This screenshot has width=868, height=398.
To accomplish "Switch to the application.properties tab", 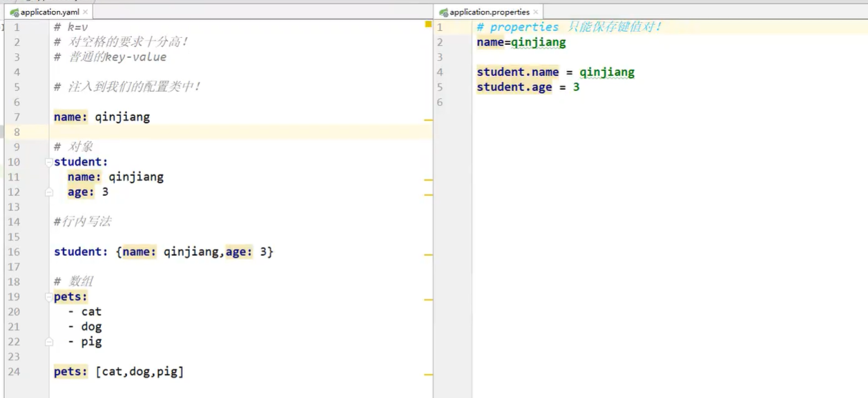I will pos(490,12).
